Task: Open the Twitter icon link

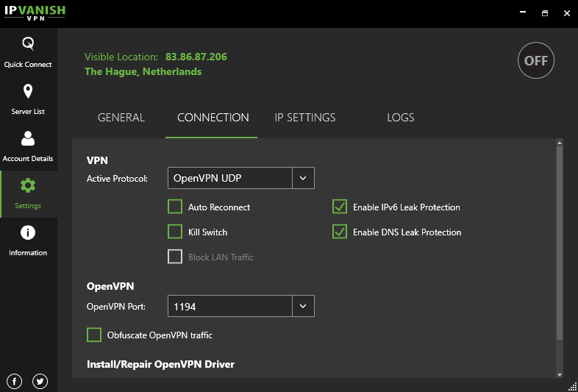Action: (x=40, y=381)
